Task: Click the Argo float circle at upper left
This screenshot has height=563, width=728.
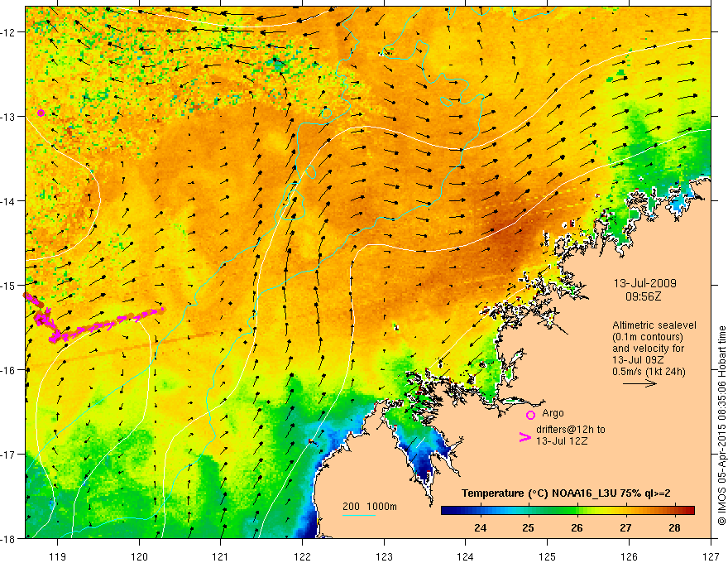Action: 41,113
